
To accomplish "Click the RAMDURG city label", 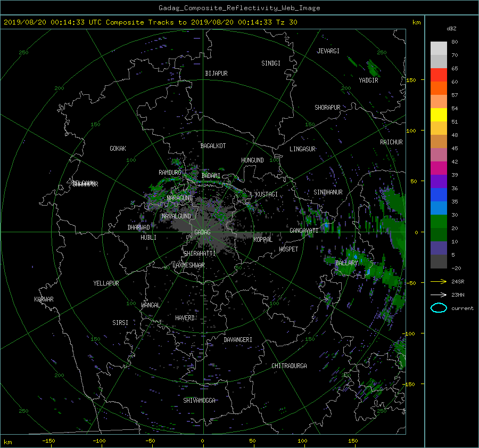I will (x=170, y=173).
